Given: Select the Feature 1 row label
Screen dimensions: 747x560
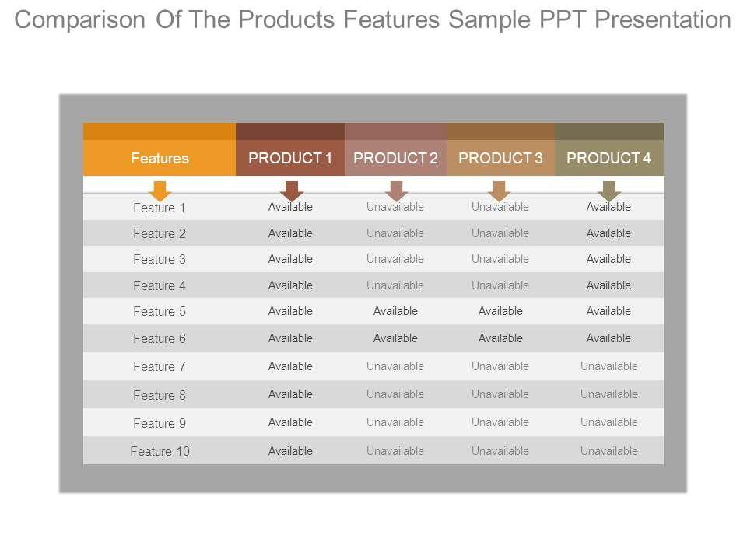Looking at the screenshot, I should (160, 208).
